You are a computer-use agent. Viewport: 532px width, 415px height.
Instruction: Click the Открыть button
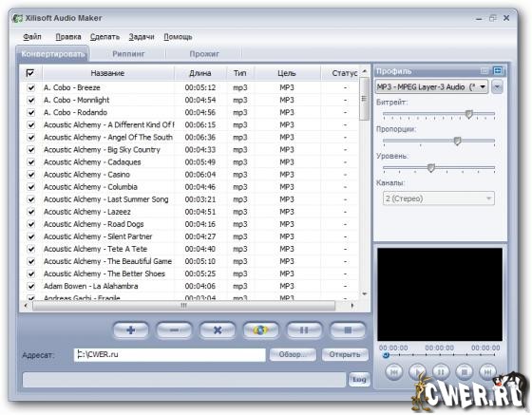coord(345,354)
